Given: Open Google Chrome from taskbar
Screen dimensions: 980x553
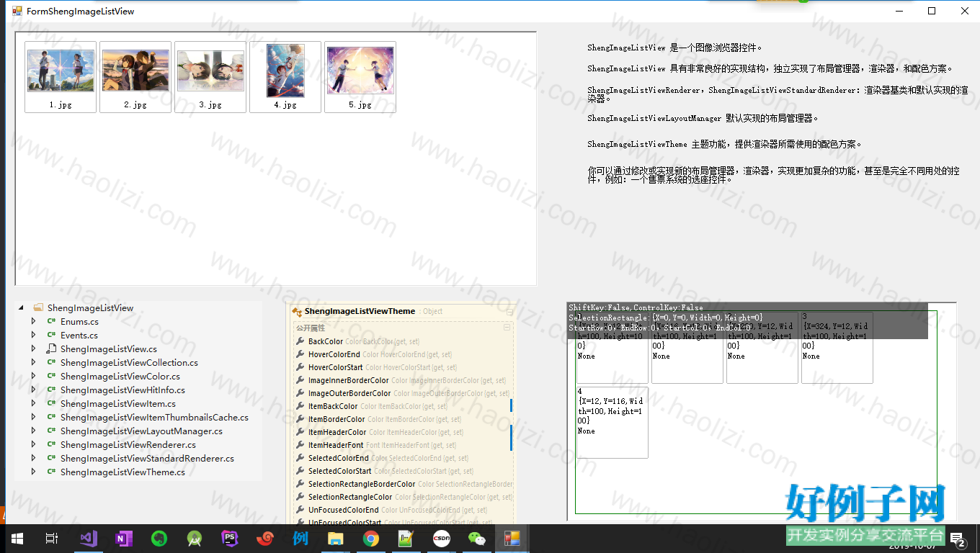Looking at the screenshot, I should pyautogui.click(x=371, y=539).
